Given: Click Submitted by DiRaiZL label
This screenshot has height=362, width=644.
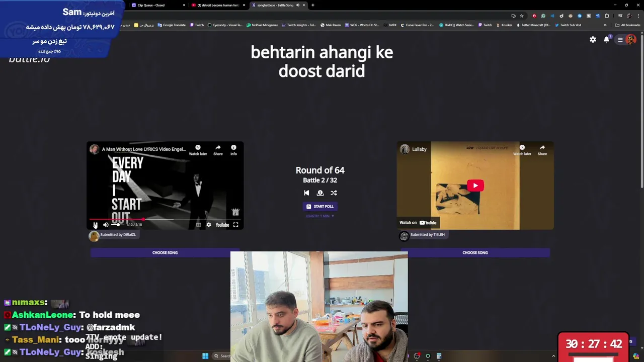Looking at the screenshot, I should coord(118,234).
